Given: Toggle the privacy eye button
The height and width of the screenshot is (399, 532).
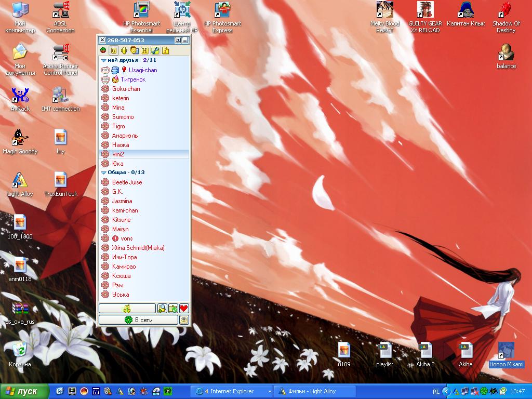Looking at the screenshot, I should (184, 320).
